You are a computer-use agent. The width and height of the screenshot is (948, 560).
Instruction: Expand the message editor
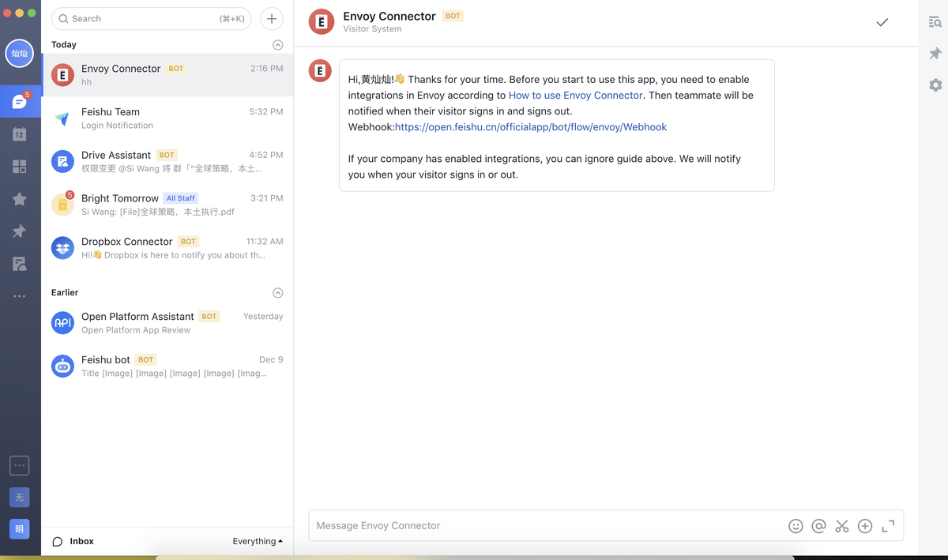coord(888,526)
